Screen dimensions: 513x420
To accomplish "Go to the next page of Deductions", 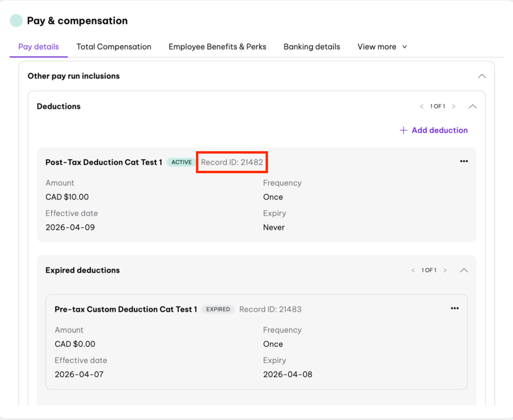I will 454,106.
